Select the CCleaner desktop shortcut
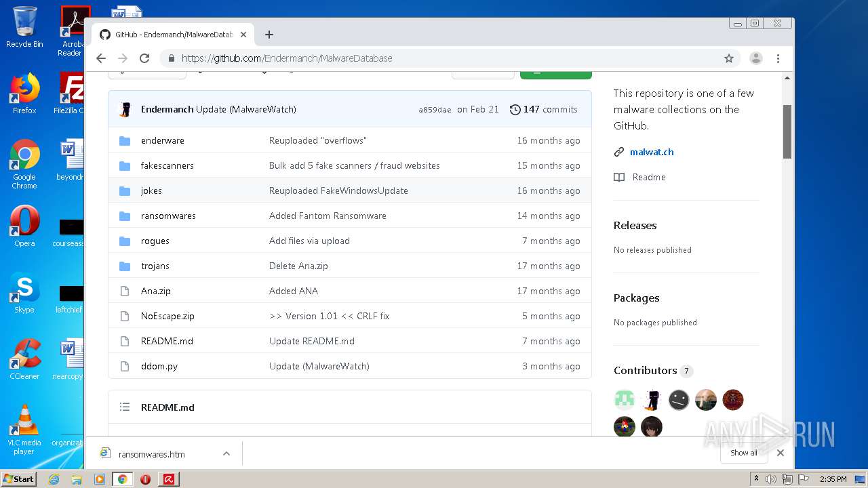The height and width of the screenshot is (488, 868). coord(24,359)
